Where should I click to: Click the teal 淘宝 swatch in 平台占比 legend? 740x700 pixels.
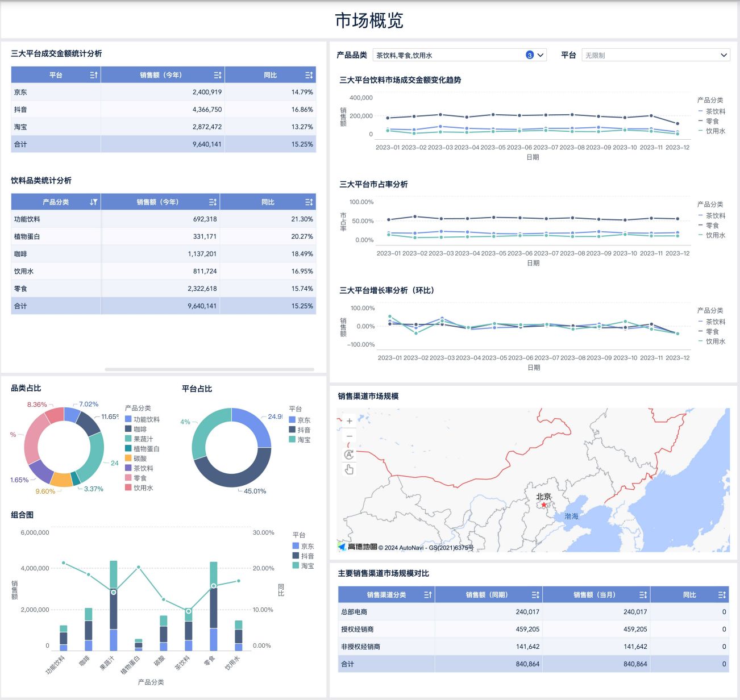coord(292,439)
